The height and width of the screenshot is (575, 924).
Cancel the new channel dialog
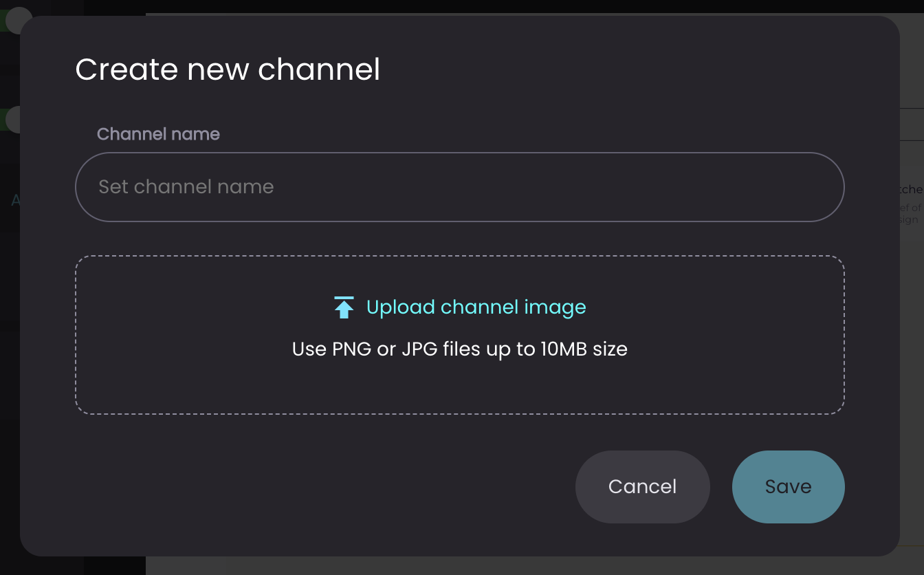[642, 487]
